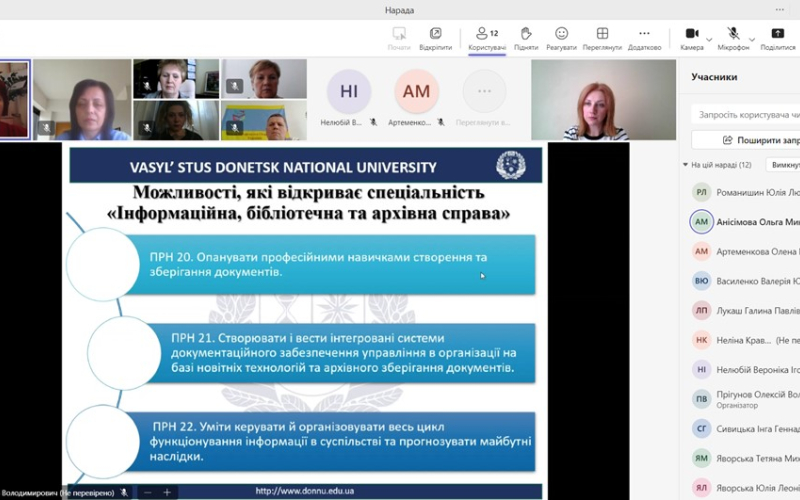
Task: Click zoom out minus on shared screen
Action: 147,492
